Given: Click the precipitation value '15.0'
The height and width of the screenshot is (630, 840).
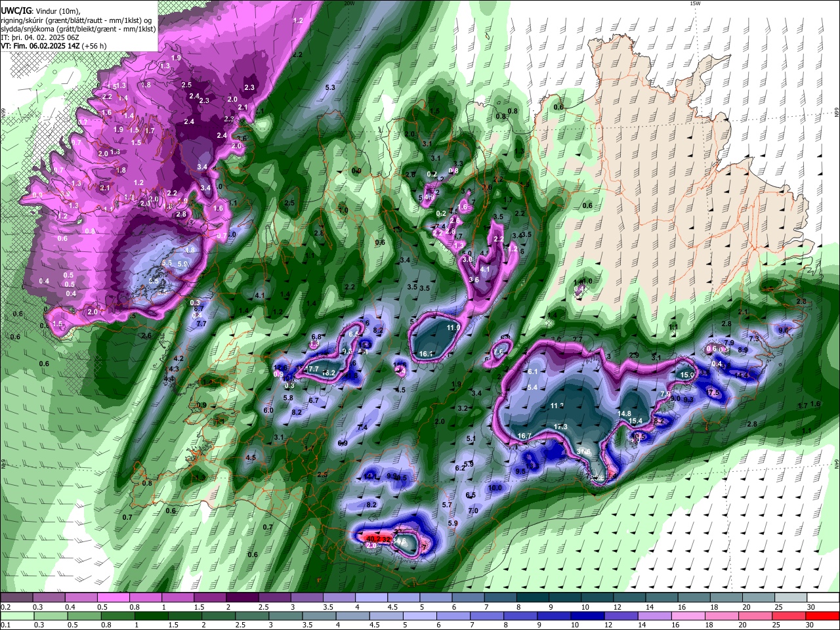Looking at the screenshot, I should [x=686, y=375].
